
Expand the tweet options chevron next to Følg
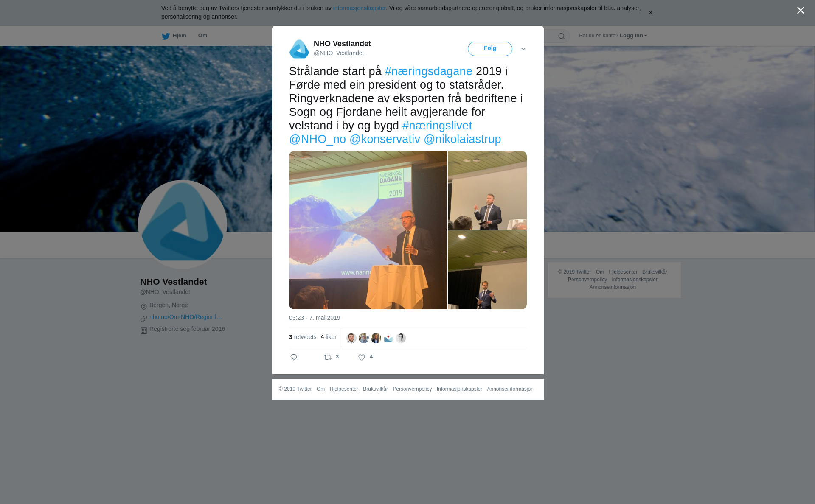pyautogui.click(x=523, y=49)
